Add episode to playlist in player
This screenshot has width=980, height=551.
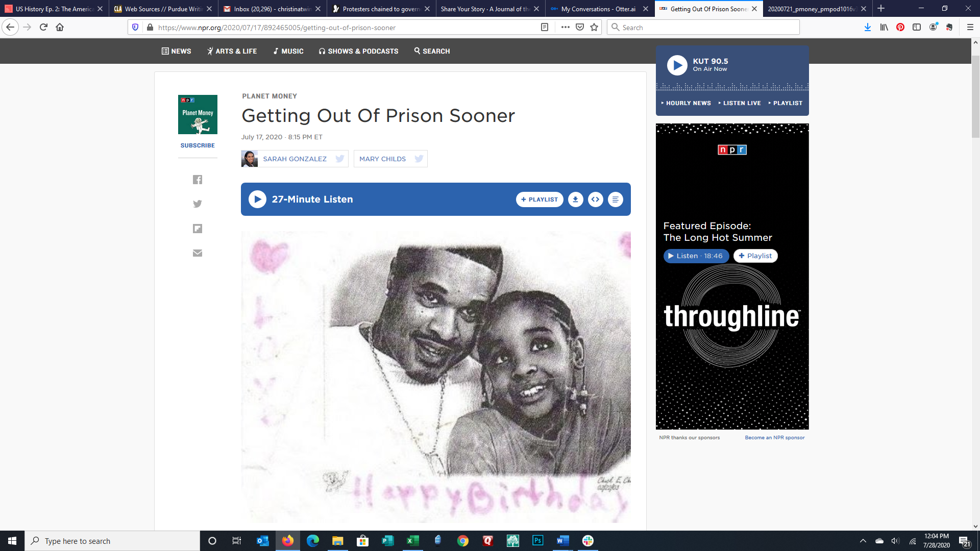[540, 199]
